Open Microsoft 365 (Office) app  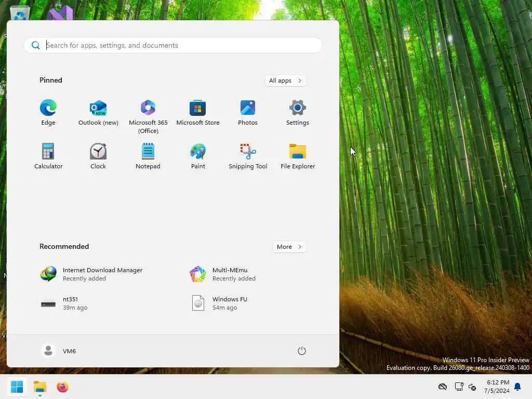[148, 116]
